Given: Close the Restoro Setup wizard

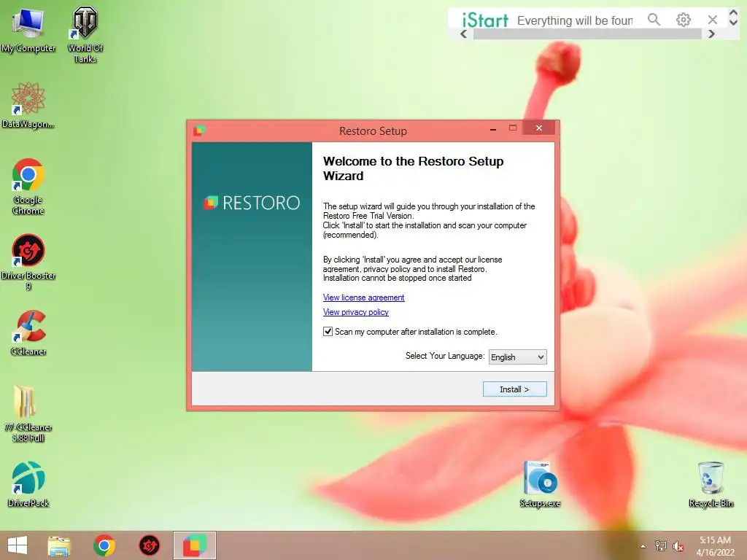Looking at the screenshot, I should (539, 128).
